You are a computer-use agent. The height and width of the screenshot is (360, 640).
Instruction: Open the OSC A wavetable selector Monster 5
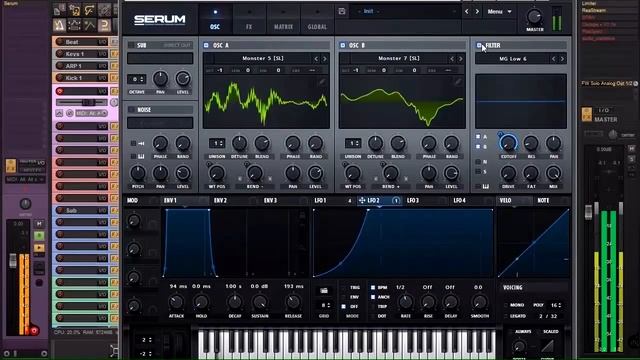[x=262, y=58]
